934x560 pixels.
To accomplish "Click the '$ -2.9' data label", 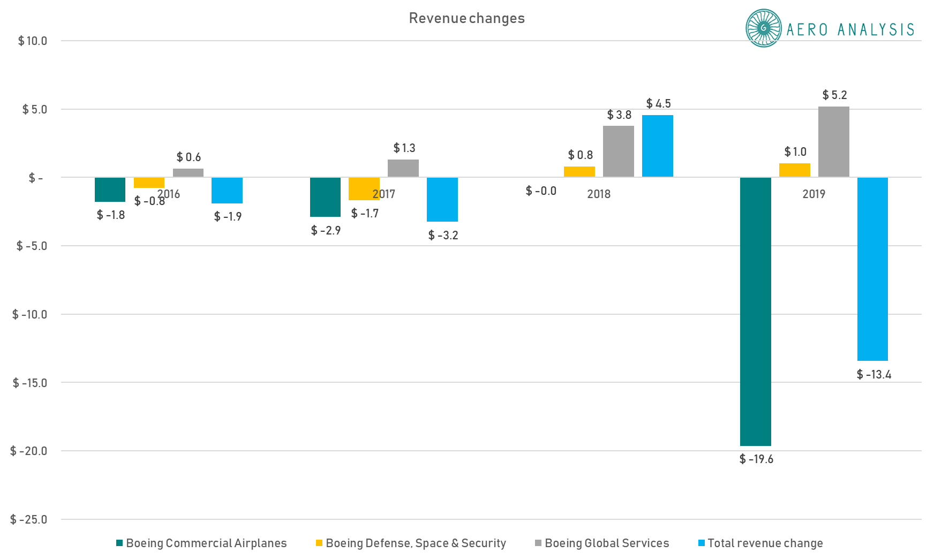I will (326, 231).
